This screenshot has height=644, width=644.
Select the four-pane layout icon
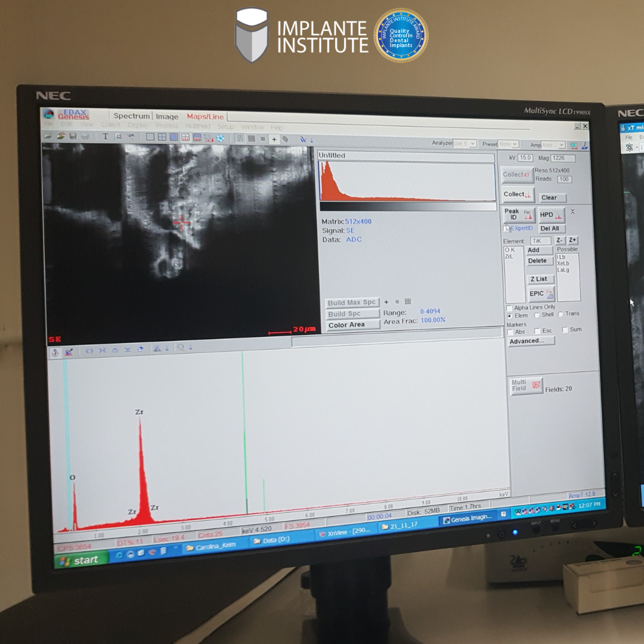[x=162, y=137]
